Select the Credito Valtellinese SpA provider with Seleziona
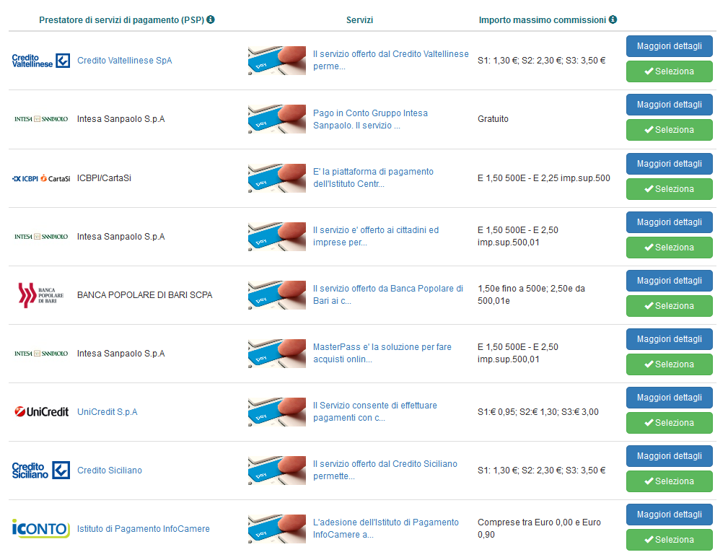This screenshot has width=728, height=560. 669,71
